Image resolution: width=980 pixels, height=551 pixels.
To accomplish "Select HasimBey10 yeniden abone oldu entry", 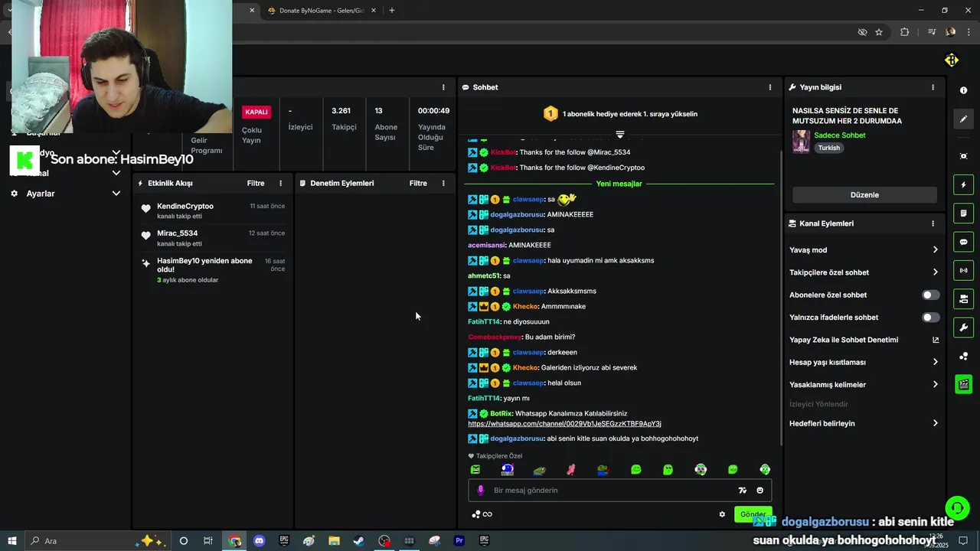I will (x=213, y=270).
